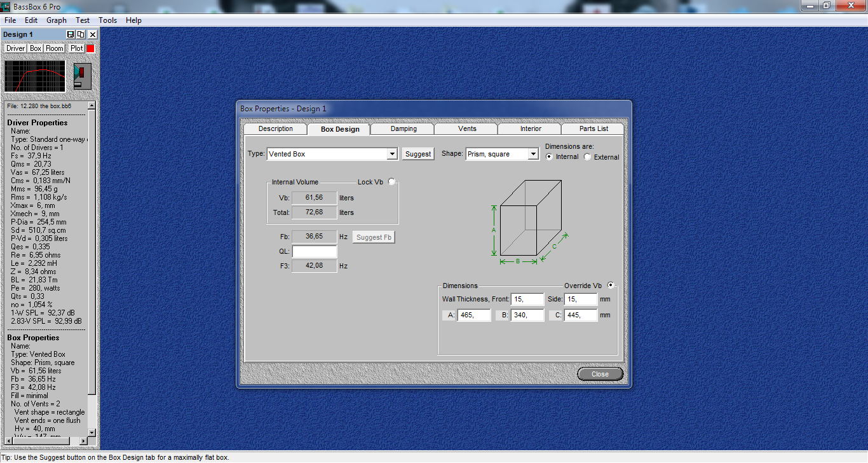This screenshot has height=463, width=868.
Task: Minimize the BassBox 6 Pro window
Action: pos(809,5)
